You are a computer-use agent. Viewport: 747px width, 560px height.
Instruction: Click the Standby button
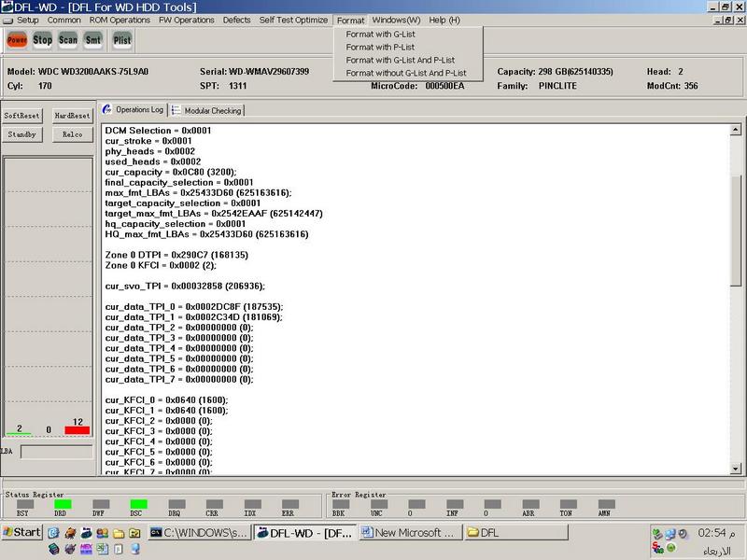[x=21, y=134]
